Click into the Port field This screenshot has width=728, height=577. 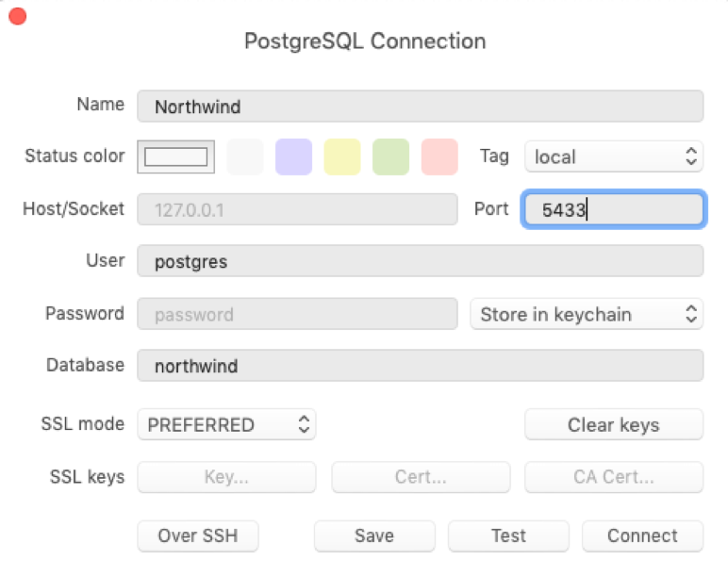tap(614, 209)
